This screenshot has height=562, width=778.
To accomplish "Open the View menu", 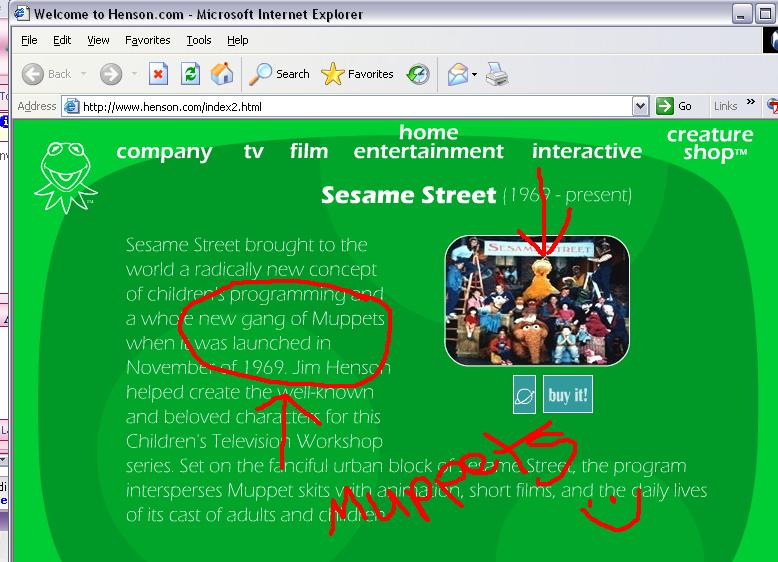I will coord(98,40).
